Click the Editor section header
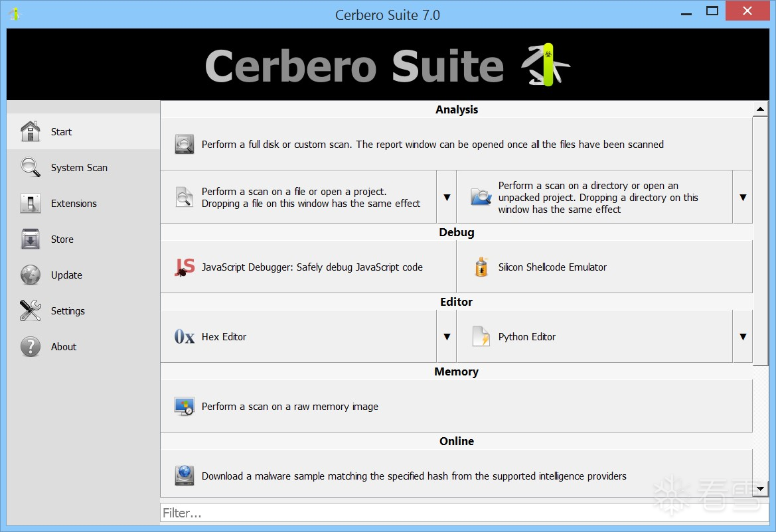Image resolution: width=776 pixels, height=532 pixels. 456,302
